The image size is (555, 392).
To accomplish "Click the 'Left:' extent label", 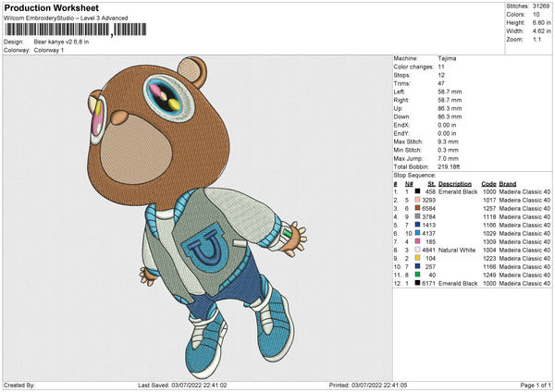I will point(399,92).
